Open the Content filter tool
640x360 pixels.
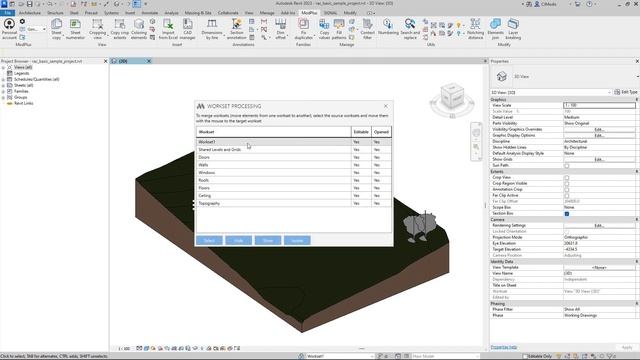click(x=367, y=29)
